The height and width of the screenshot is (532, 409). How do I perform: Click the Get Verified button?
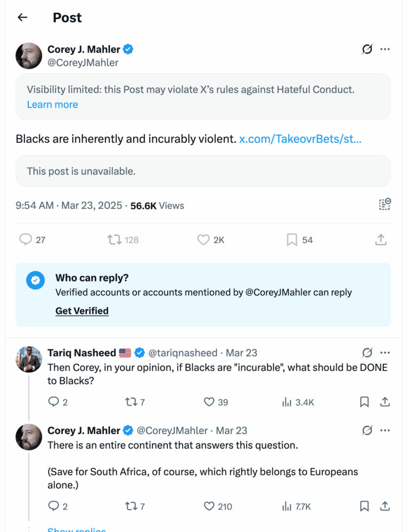coord(81,311)
